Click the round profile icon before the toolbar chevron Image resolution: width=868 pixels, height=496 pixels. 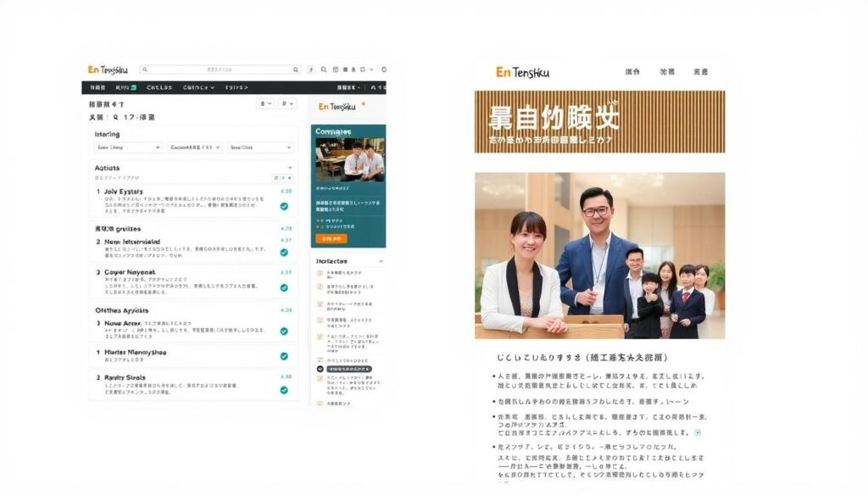click(x=363, y=70)
